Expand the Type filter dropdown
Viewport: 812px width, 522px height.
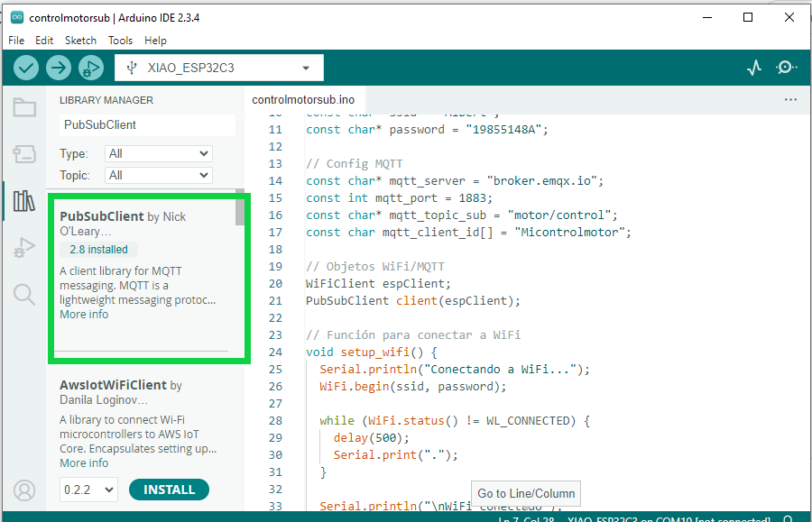tap(159, 153)
